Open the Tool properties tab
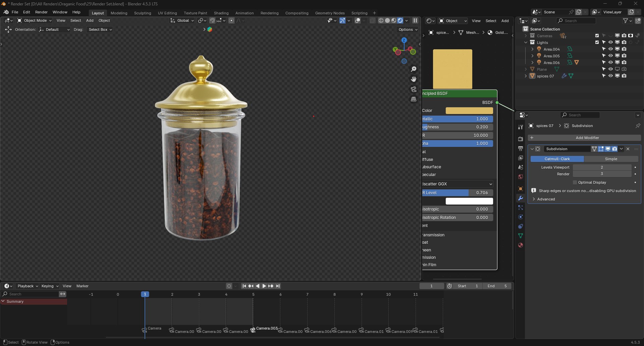Screen dimensions: 644x346 point(520,127)
